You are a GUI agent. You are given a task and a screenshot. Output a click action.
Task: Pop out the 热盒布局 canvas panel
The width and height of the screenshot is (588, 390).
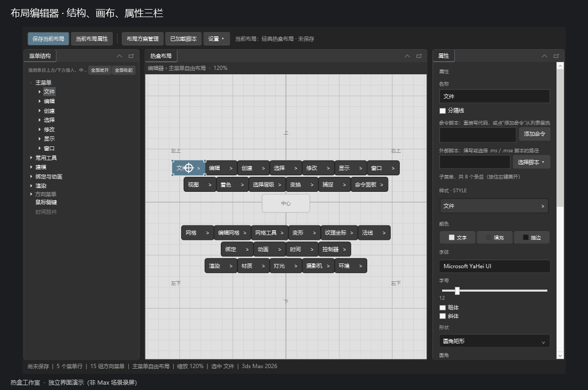(419, 56)
